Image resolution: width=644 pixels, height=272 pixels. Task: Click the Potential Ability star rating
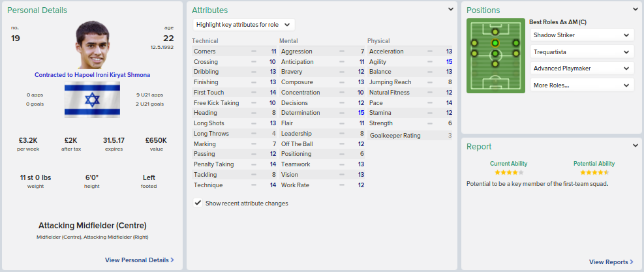(x=594, y=173)
